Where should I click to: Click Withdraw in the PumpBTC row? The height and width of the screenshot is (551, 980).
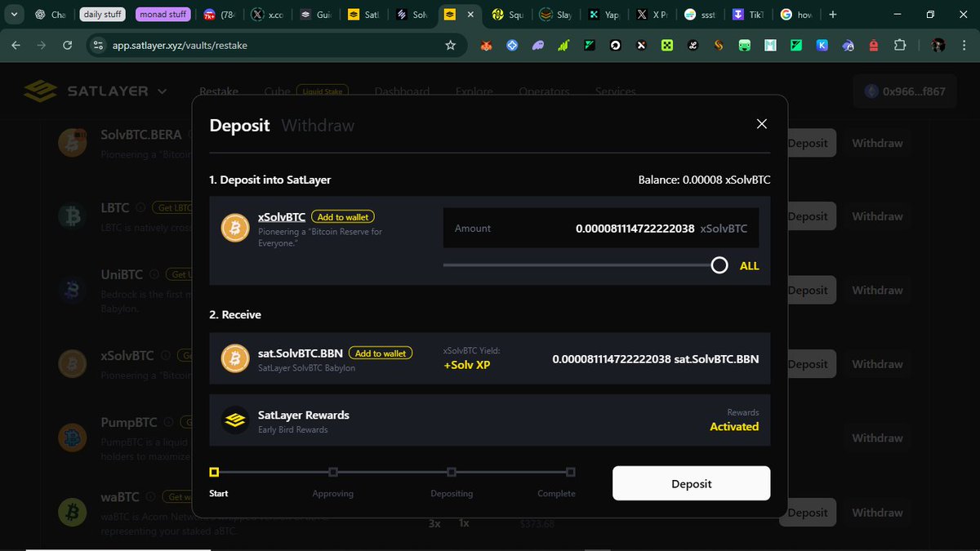coord(877,438)
